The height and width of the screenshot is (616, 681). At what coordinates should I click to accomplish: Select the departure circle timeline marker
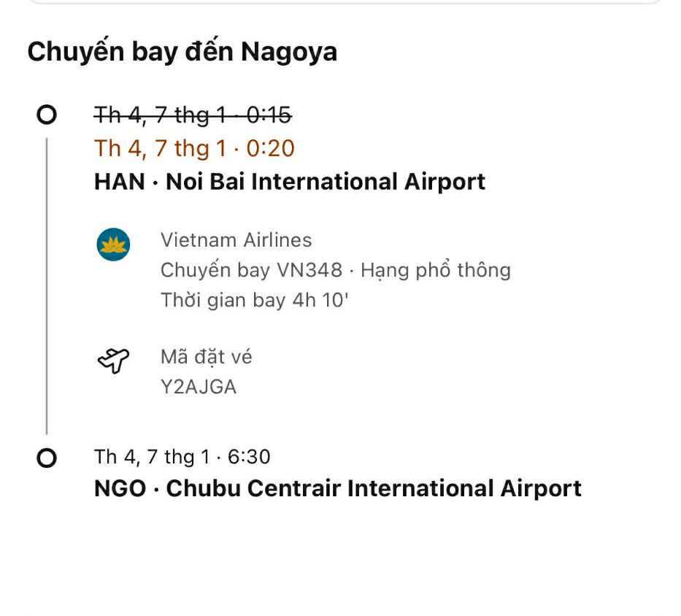click(x=47, y=115)
